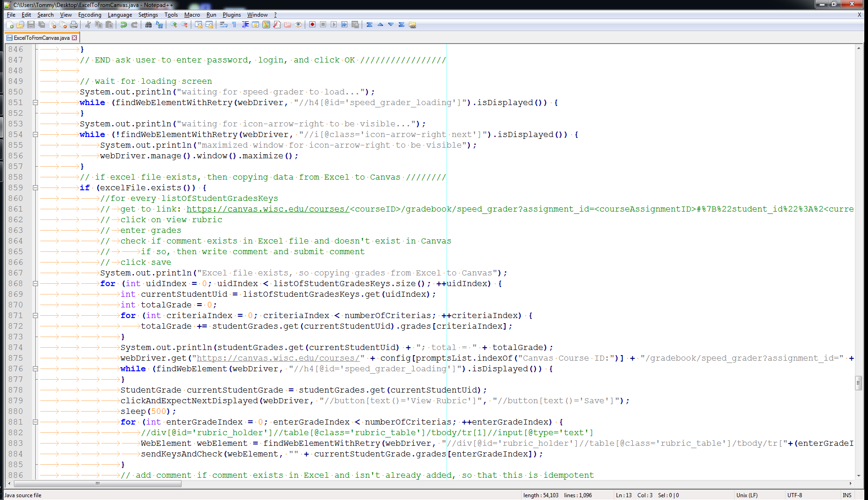868x500 pixels.
Task: Open the canvas.wisc.edu courses link on line 861
Action: click(267, 209)
